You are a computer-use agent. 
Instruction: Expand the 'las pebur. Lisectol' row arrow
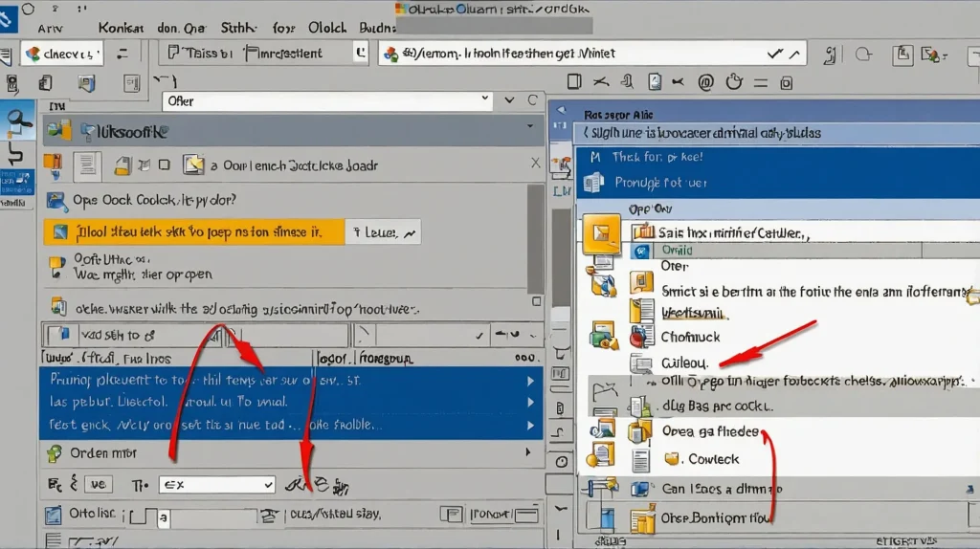point(530,403)
